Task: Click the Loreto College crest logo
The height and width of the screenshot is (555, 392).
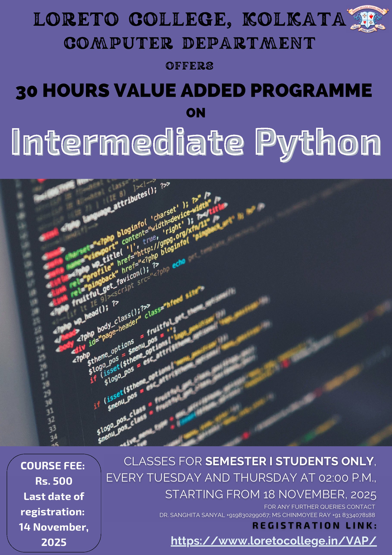Action: coord(367,19)
